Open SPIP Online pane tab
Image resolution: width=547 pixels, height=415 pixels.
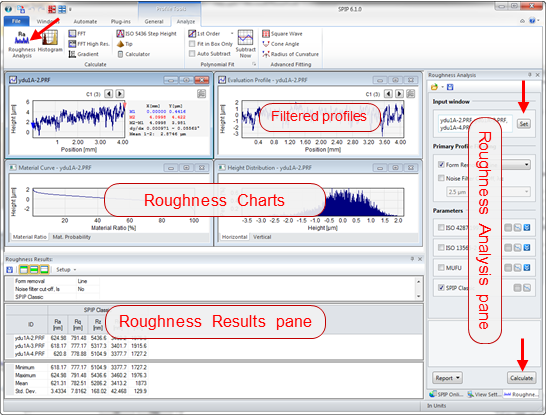(x=447, y=394)
